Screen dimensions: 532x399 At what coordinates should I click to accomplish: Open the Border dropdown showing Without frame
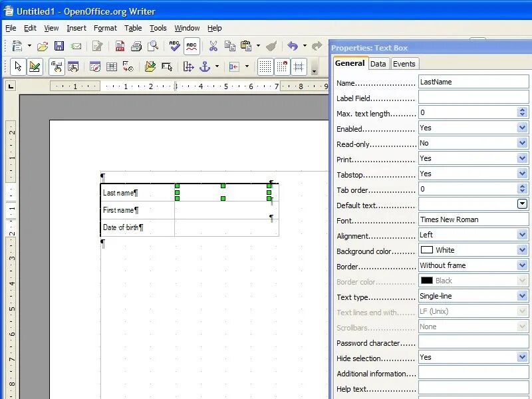[522, 265]
